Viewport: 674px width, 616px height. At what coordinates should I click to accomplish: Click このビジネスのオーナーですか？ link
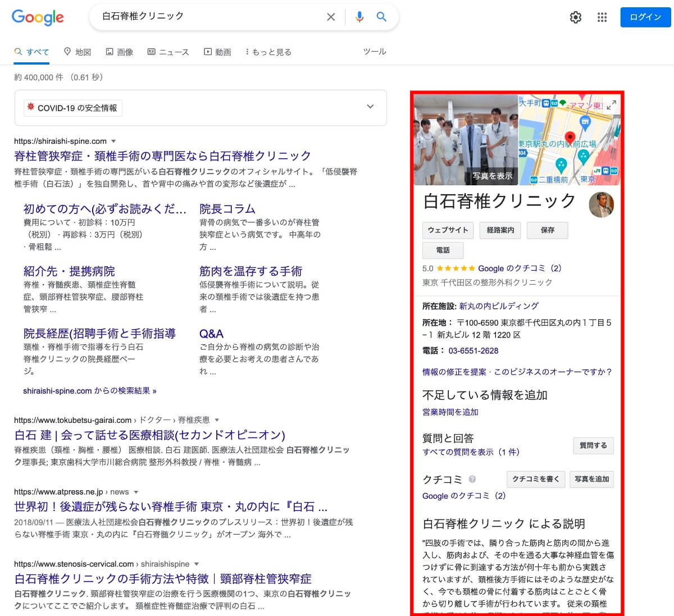tap(553, 372)
